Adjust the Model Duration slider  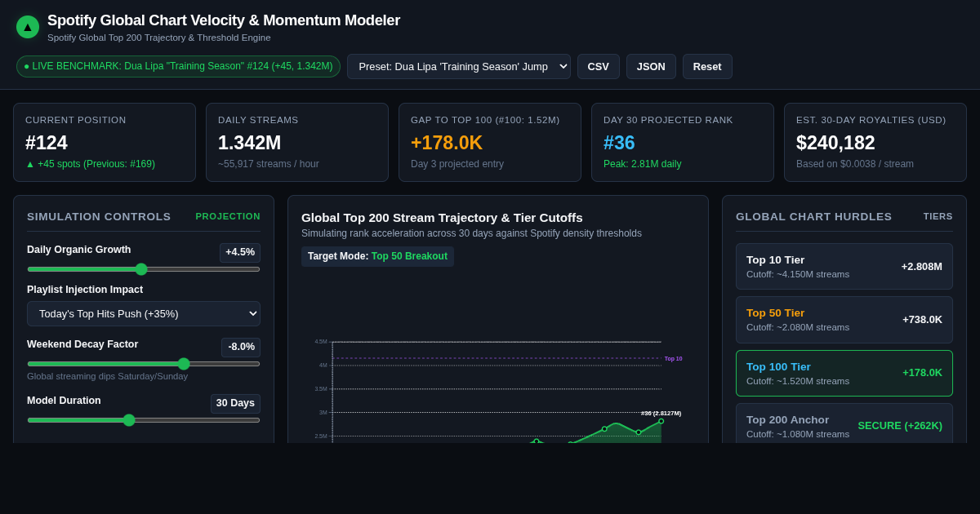[x=144, y=420]
